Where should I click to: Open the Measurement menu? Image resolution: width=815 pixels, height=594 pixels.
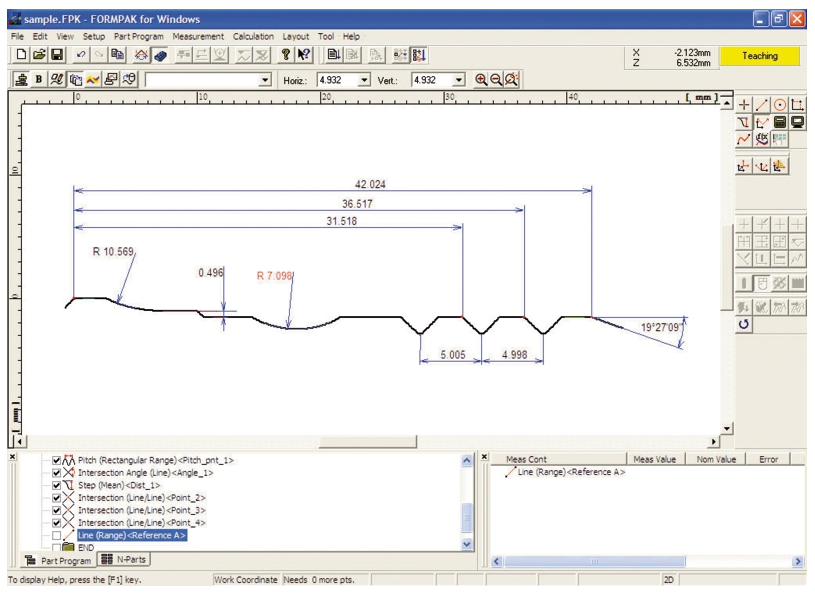[x=198, y=36]
